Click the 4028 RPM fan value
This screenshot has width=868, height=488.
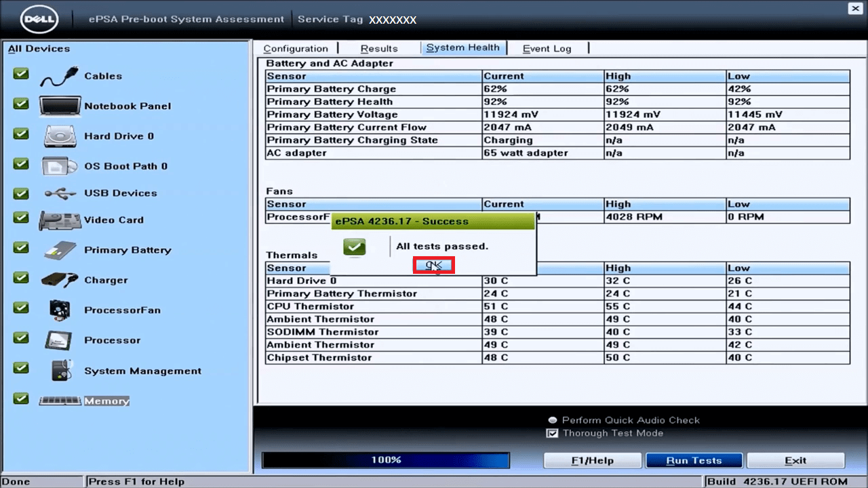(634, 217)
